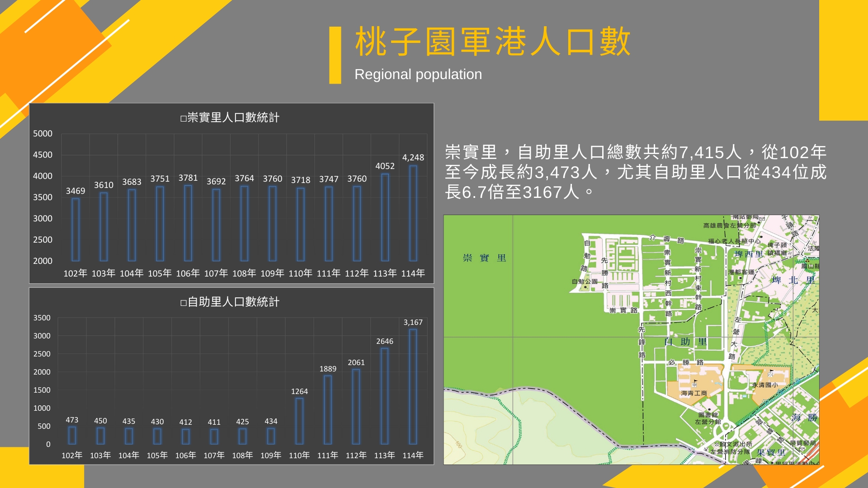
Task: Click the 106年 x-axis label in top chart
Action: click(x=188, y=273)
